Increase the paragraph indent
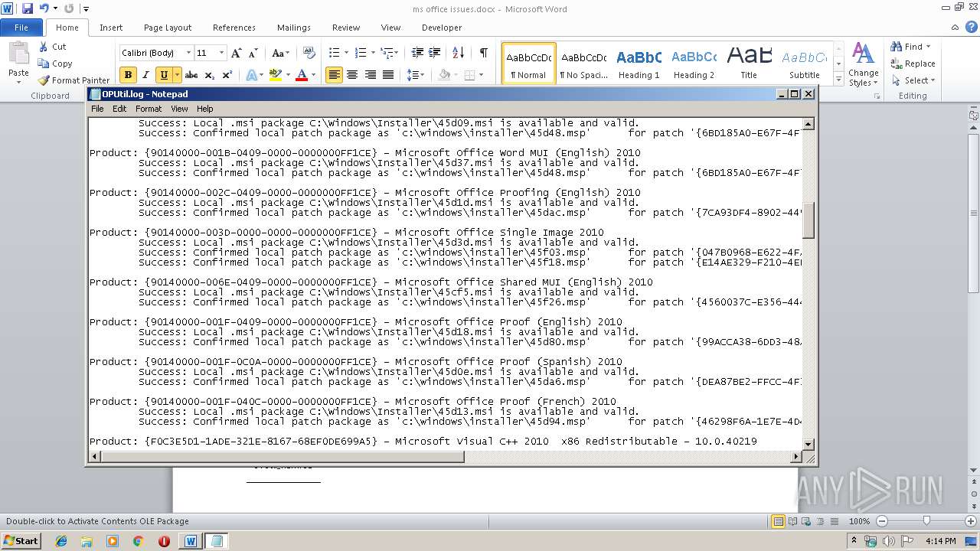Screen dimensions: 980x551 point(434,53)
